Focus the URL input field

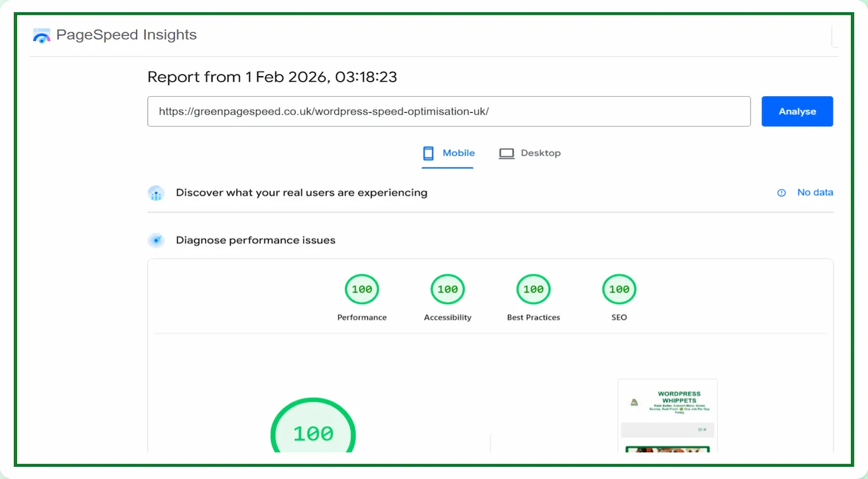[x=448, y=112]
